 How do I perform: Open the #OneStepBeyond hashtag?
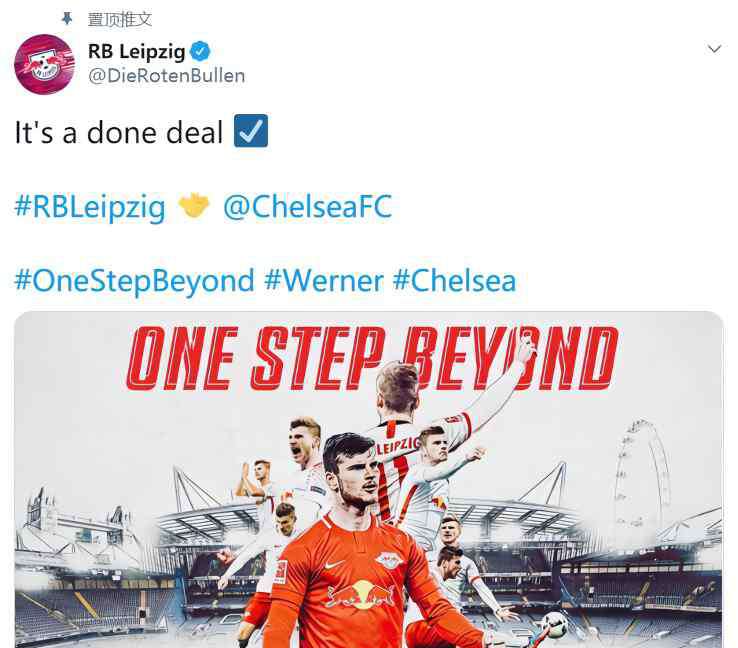point(134,281)
